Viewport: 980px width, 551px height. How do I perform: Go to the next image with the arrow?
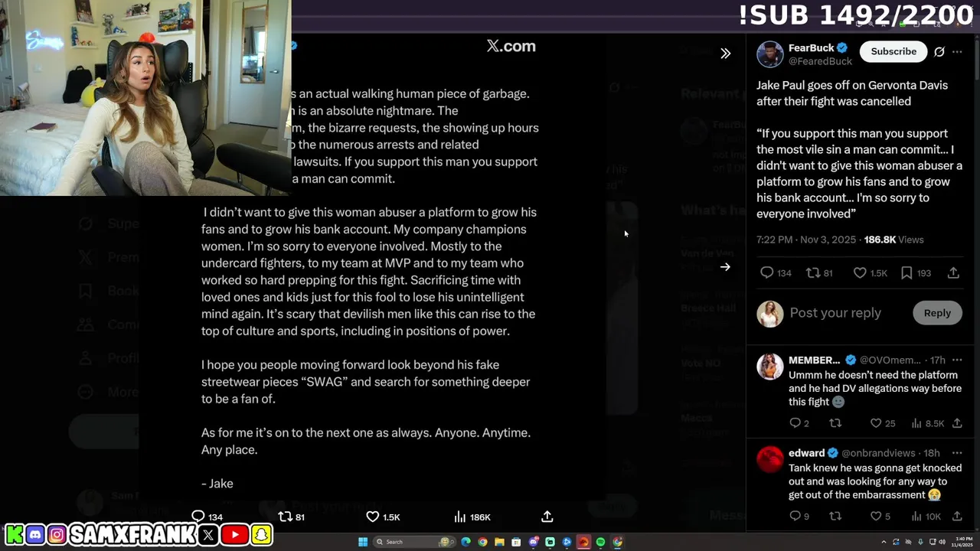pyautogui.click(x=725, y=267)
